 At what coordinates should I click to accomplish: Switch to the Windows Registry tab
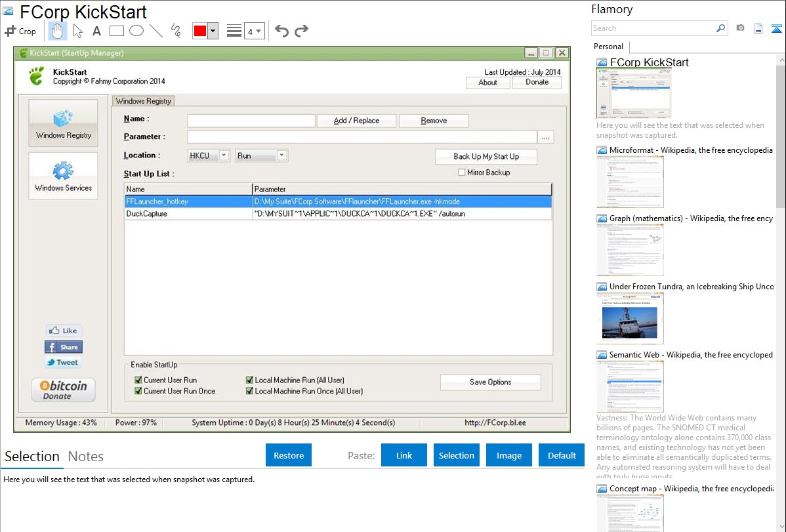144,101
